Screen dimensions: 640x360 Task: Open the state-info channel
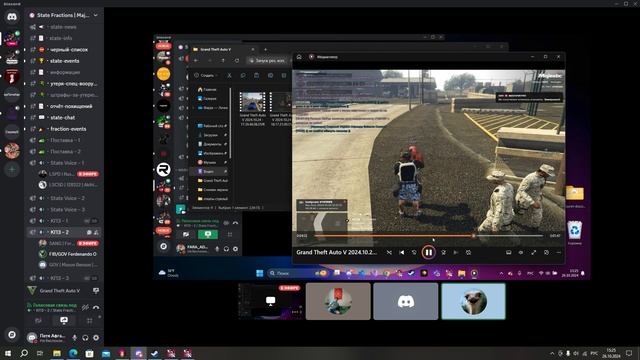point(63,38)
